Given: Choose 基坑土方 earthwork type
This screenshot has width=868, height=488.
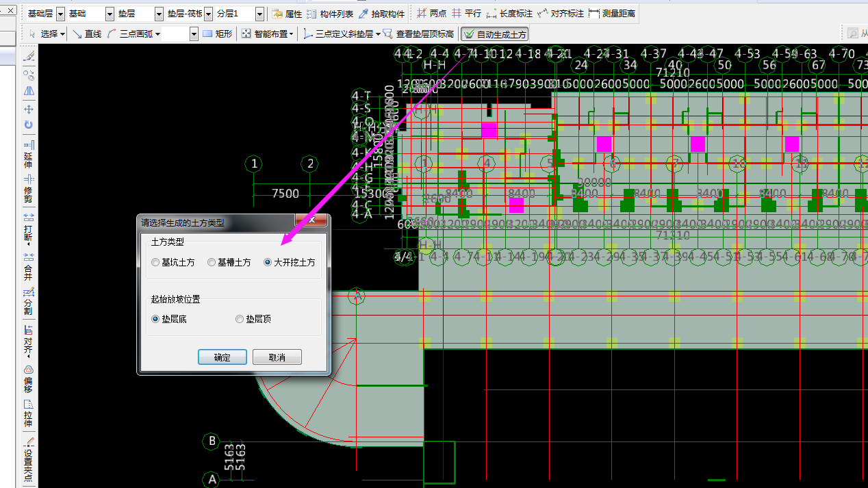Looking at the screenshot, I should tap(173, 262).
